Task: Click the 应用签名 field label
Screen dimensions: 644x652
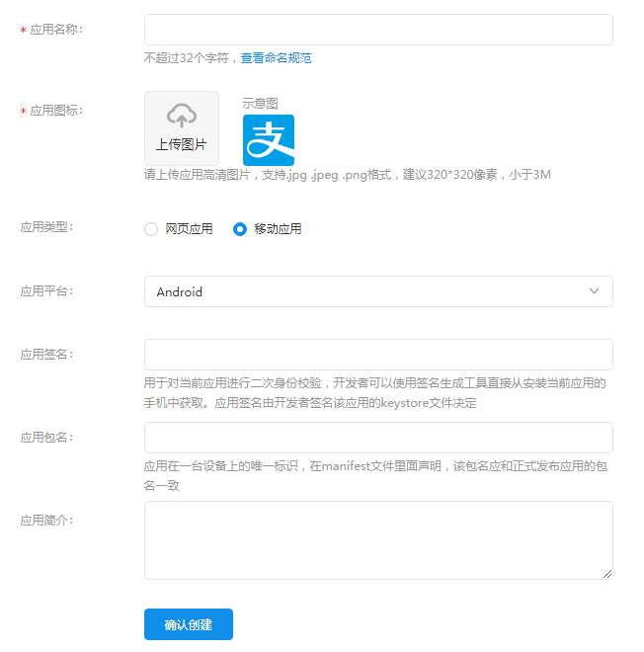Action: point(46,355)
